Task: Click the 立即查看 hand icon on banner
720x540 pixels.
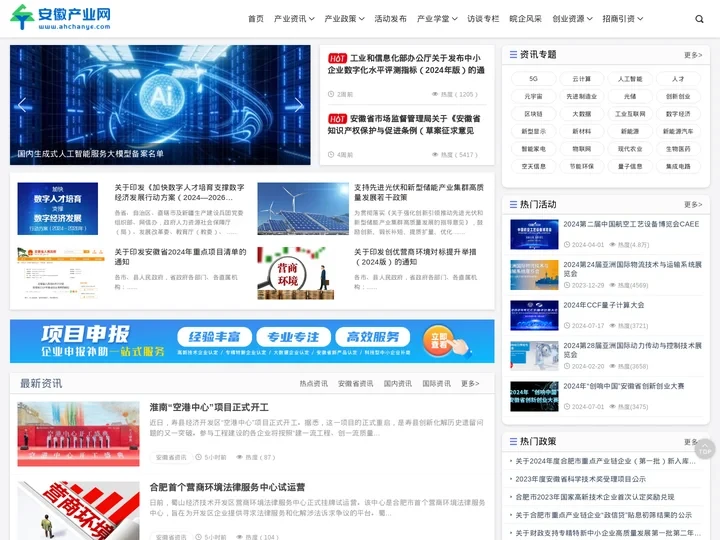Action: (446, 341)
